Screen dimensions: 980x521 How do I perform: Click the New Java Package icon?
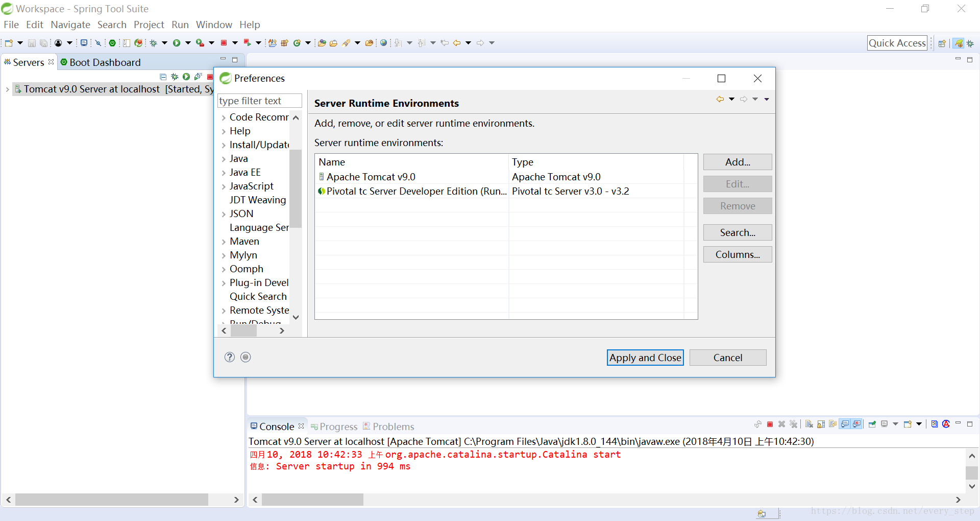(285, 43)
